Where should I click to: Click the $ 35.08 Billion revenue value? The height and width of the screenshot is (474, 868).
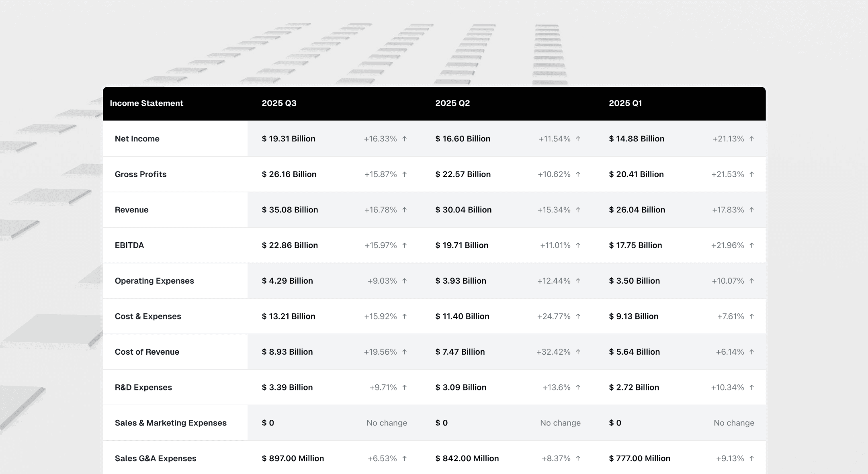tap(290, 210)
